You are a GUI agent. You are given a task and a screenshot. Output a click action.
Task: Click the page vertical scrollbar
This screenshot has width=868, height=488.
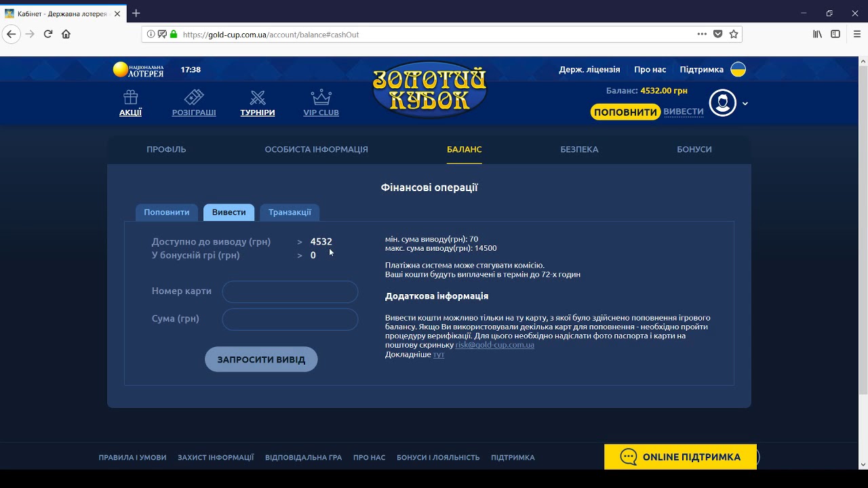pos(863,230)
